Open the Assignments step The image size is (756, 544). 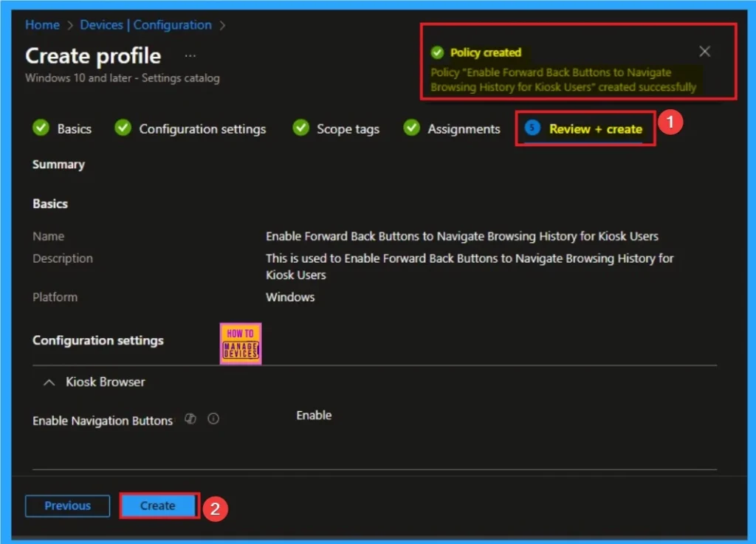(463, 128)
